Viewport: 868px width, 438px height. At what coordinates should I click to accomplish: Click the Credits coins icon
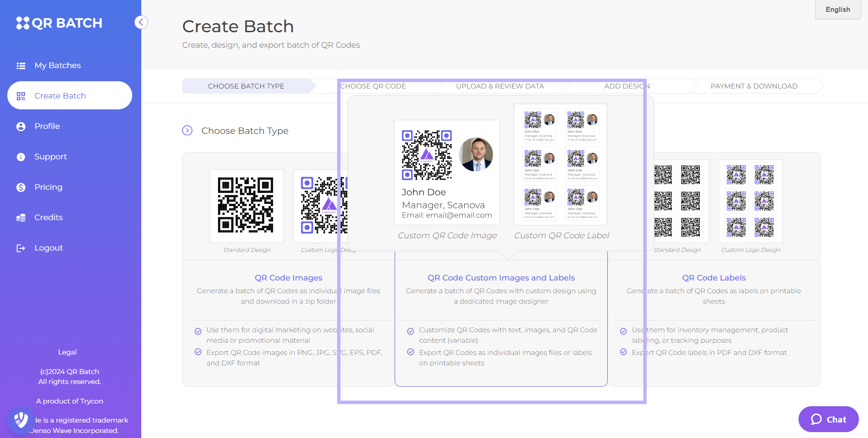tap(21, 218)
